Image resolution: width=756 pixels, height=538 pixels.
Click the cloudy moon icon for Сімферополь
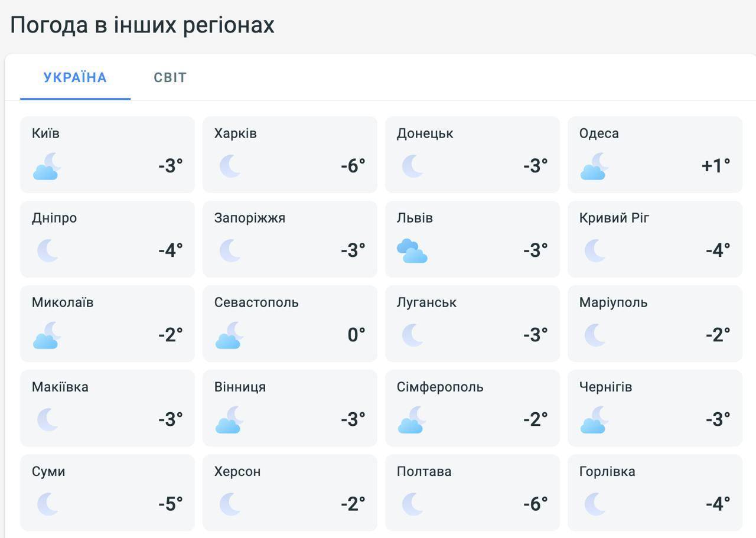coord(412,419)
